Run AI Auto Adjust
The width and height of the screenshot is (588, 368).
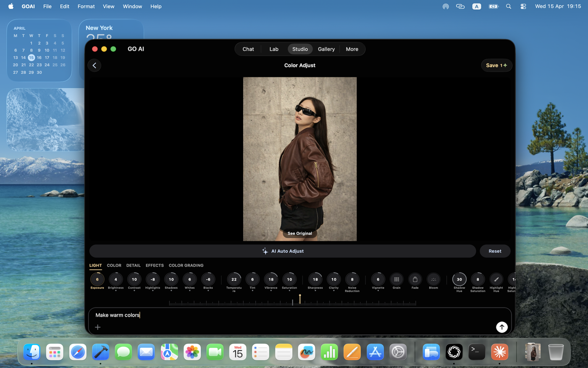click(283, 251)
